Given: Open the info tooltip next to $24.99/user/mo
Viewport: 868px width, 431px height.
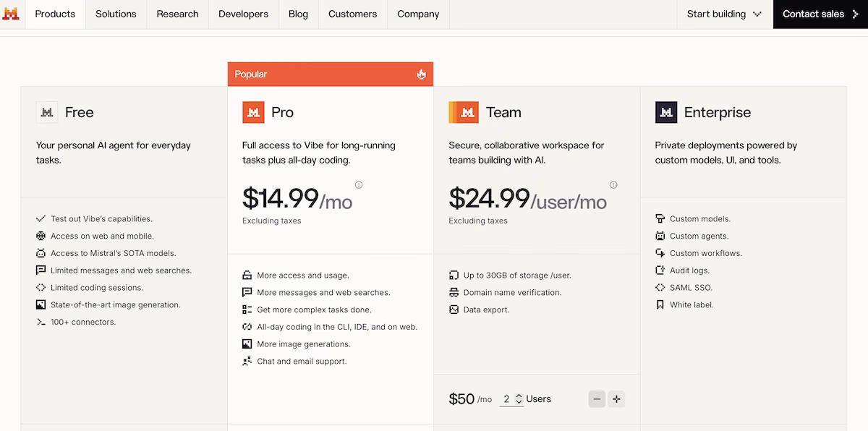Looking at the screenshot, I should (613, 185).
